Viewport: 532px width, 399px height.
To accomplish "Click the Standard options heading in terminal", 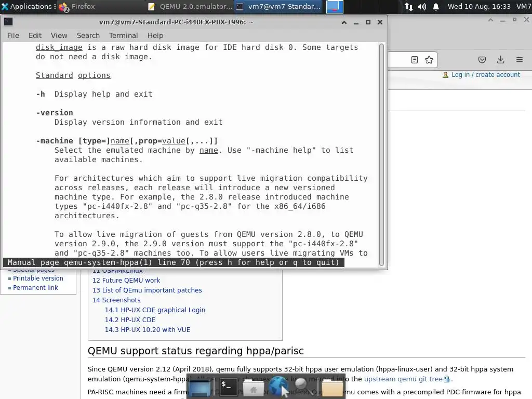I will [x=73, y=75].
